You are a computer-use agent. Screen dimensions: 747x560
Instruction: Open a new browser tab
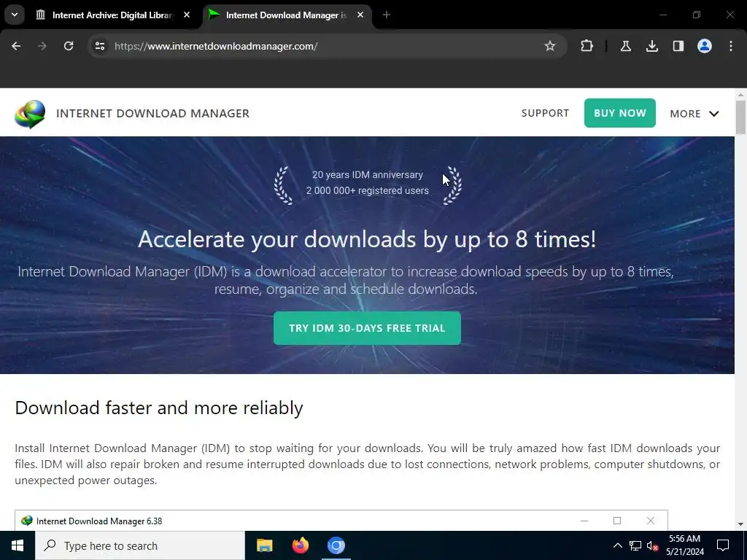387,15
